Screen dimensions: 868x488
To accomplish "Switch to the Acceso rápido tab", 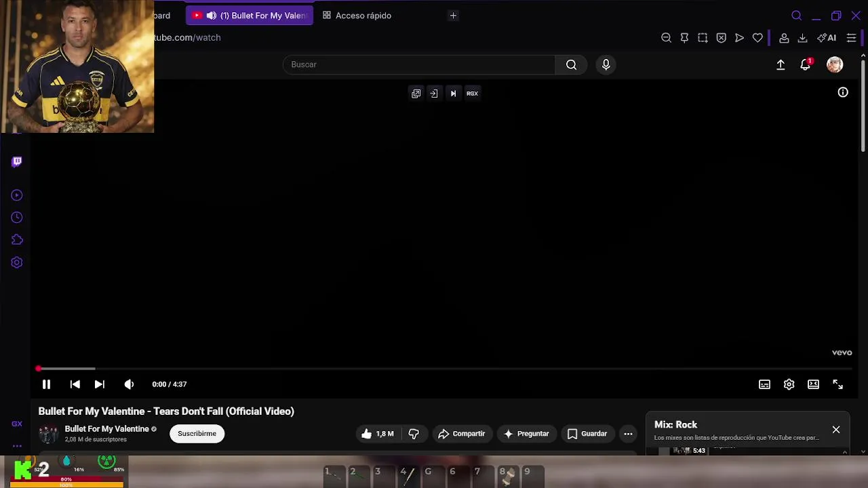I will click(x=357, y=16).
